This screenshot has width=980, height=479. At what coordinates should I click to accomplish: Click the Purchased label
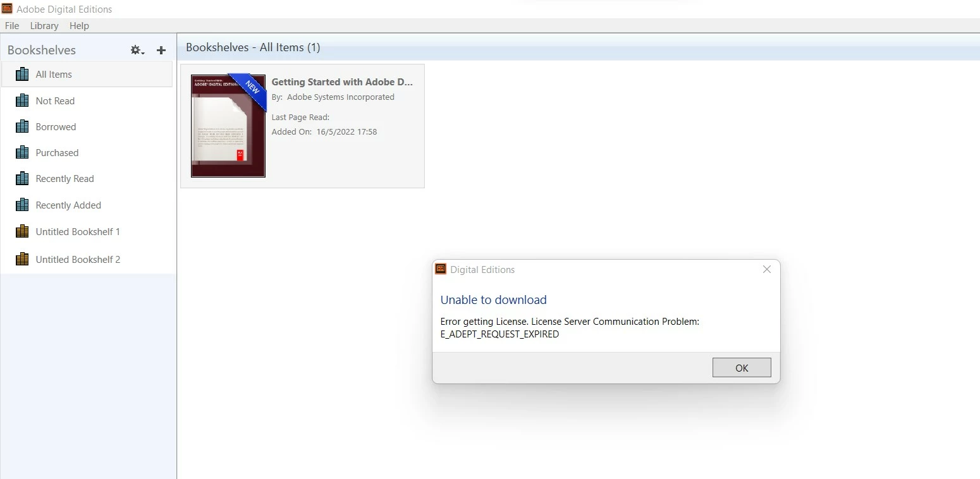click(57, 152)
